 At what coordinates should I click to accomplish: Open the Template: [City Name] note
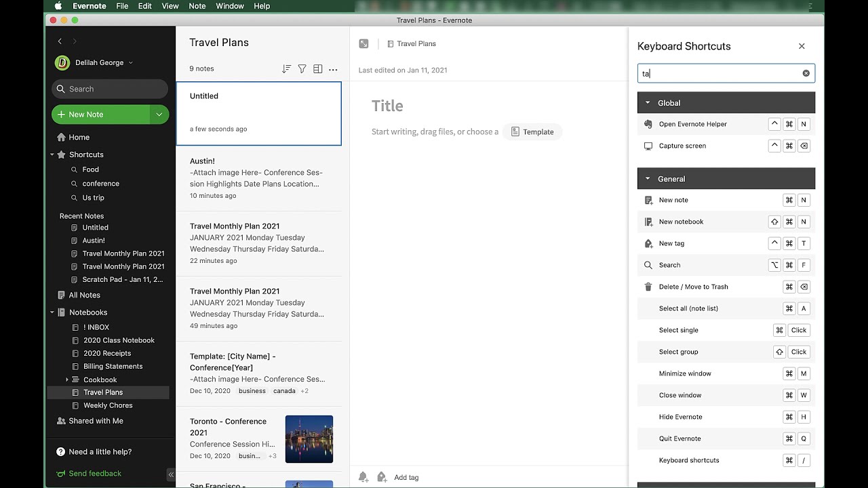click(259, 374)
